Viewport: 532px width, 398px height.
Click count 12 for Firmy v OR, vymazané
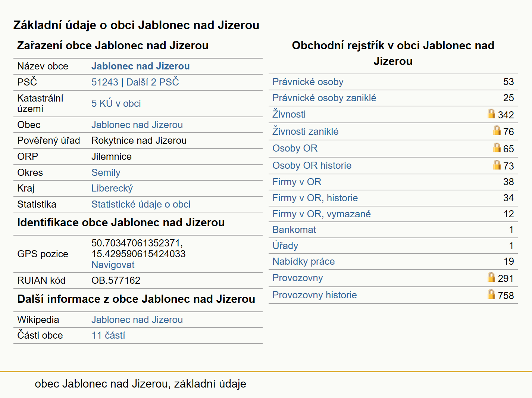[x=508, y=214]
